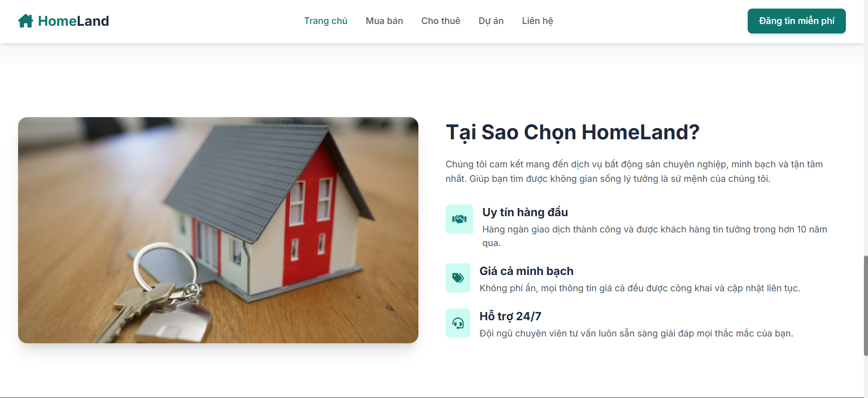Screen dimensions: 868x398
Task: Open the Cho thuê page
Action: point(441,21)
